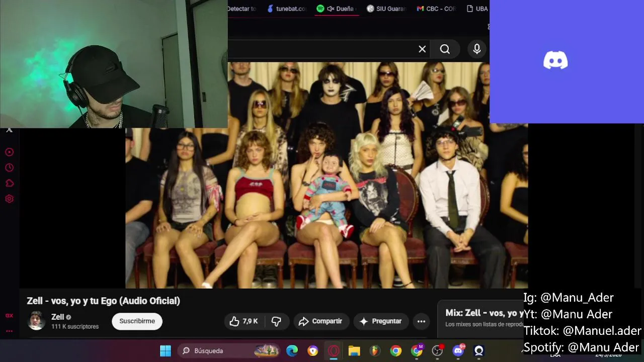Open Zell channel avatar
Viewport: 644px width, 362px height.
click(36, 321)
